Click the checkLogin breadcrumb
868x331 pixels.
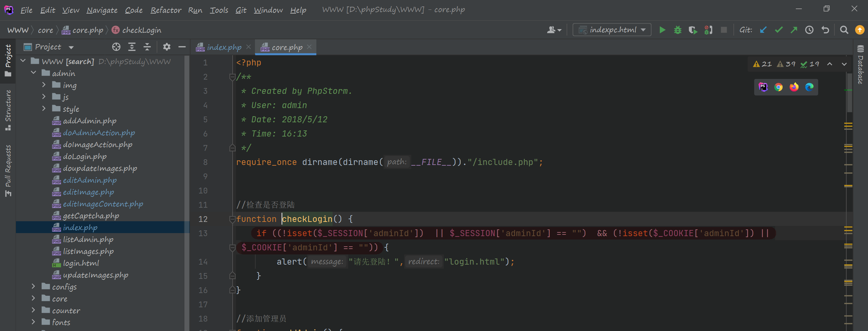[137, 30]
